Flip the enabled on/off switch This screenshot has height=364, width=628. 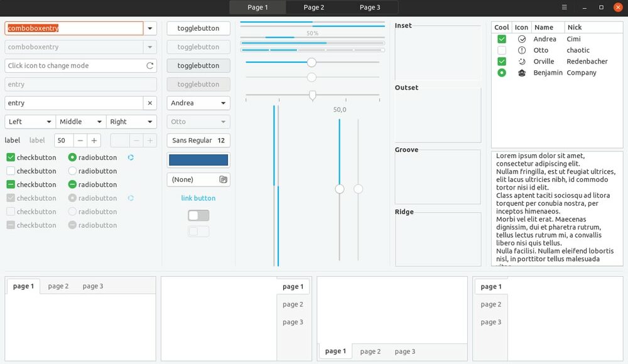pyautogui.click(x=198, y=215)
